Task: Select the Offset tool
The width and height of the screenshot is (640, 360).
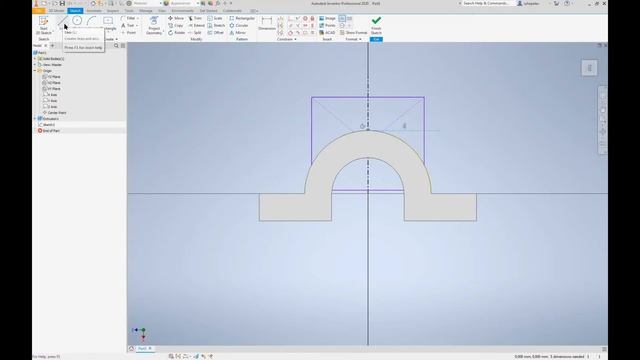Action: click(216, 33)
